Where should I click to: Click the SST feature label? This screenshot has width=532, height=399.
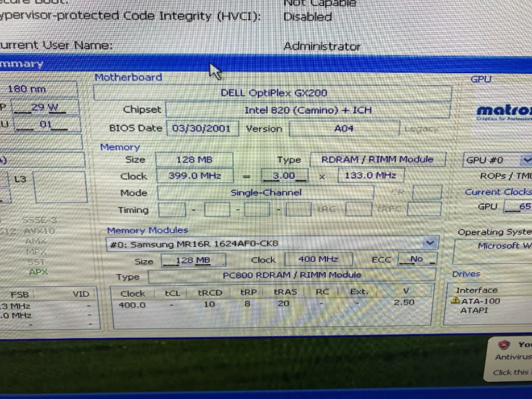(36, 262)
